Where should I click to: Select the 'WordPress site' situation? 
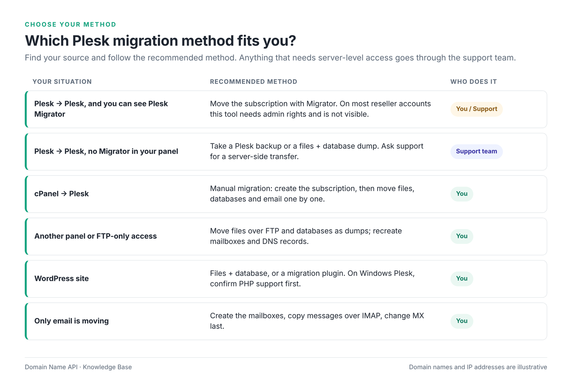pyautogui.click(x=61, y=279)
